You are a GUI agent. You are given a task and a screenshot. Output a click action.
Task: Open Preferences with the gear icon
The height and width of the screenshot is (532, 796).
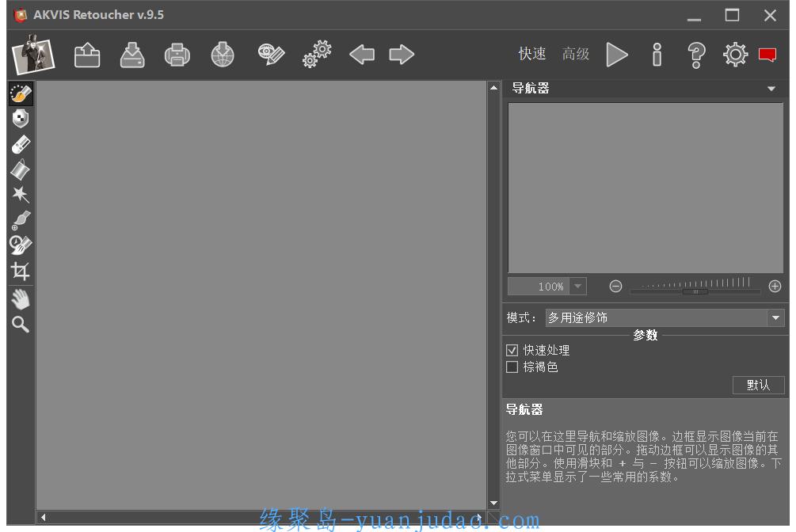735,55
